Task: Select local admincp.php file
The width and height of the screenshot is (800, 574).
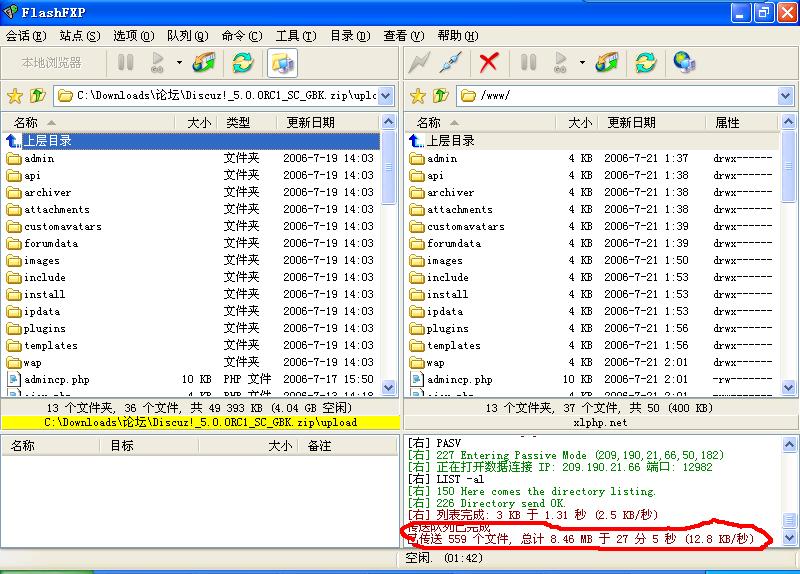Action: (x=57, y=380)
